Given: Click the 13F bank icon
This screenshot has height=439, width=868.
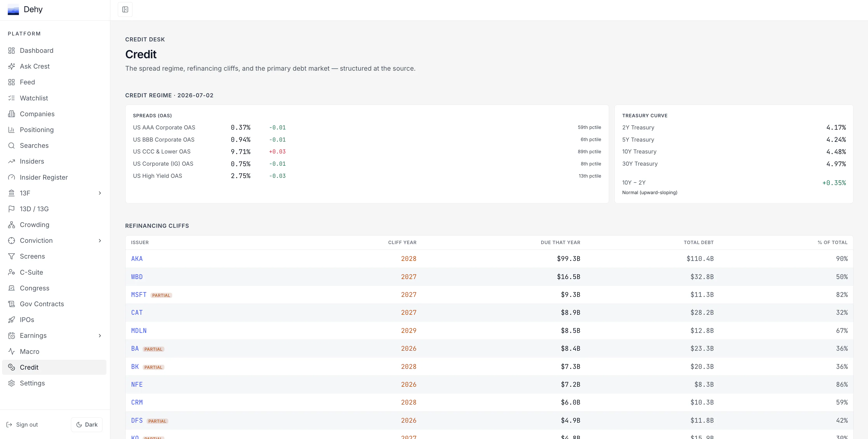Looking at the screenshot, I should coord(11,193).
